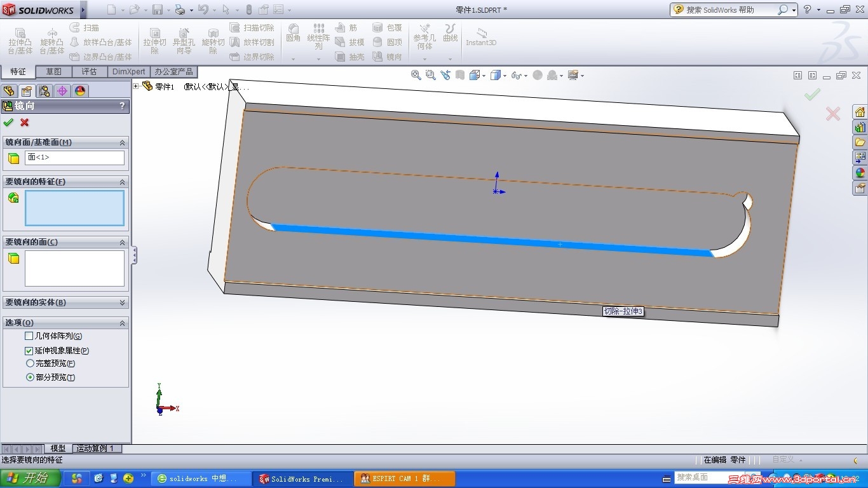The image size is (868, 488).
Task: Open the 圆角 fillet dropdown arrow
Action: pos(293,59)
